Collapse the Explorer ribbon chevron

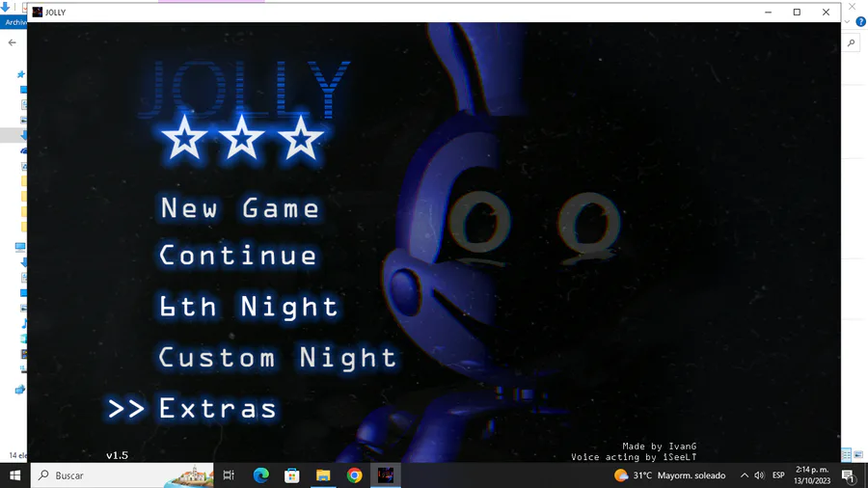[847, 22]
